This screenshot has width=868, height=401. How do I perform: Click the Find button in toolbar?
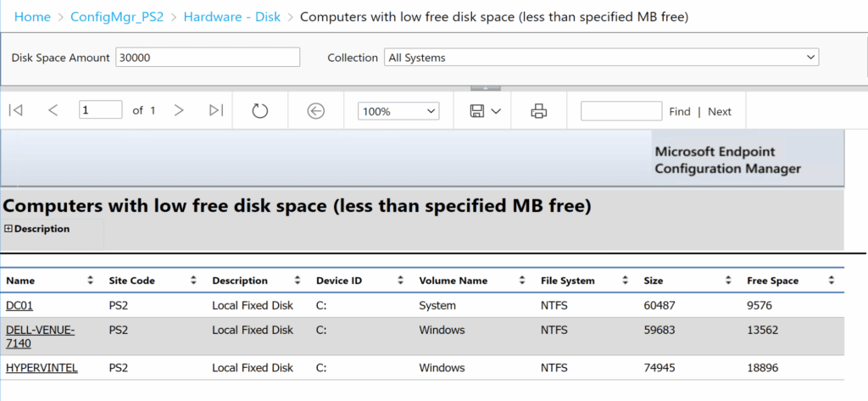[x=679, y=111]
